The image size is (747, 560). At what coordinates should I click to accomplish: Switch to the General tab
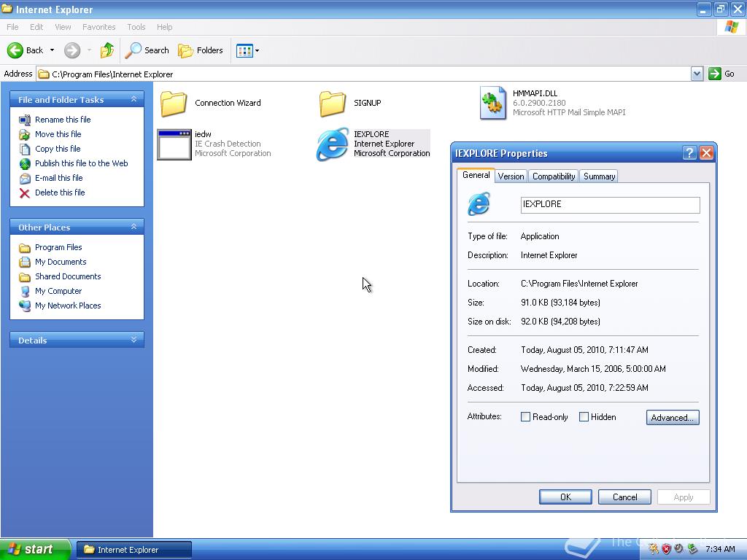tap(476, 175)
